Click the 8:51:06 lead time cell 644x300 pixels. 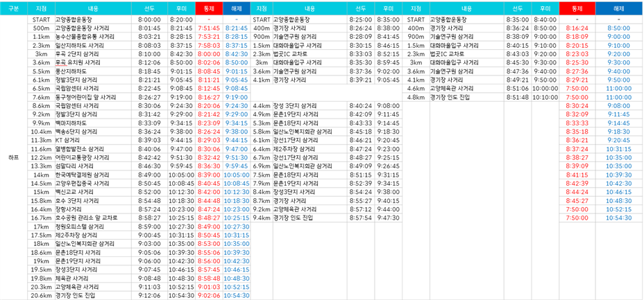click(518, 88)
